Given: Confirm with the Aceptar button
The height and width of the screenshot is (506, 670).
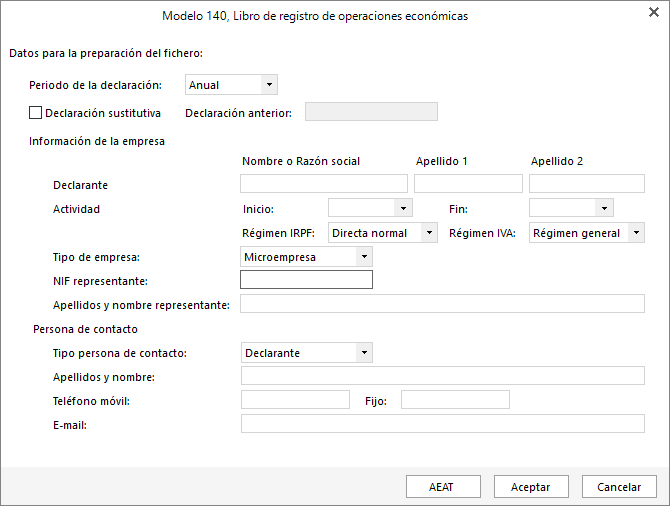Looking at the screenshot, I should (531, 487).
